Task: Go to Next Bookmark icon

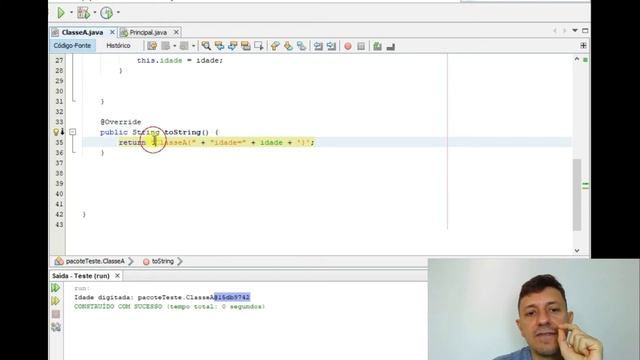Action: (x=288, y=46)
